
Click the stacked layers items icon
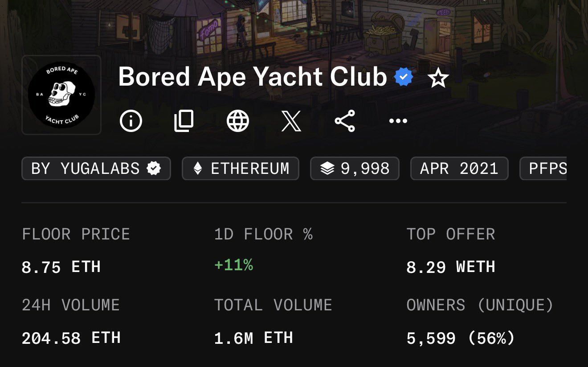[x=327, y=169]
